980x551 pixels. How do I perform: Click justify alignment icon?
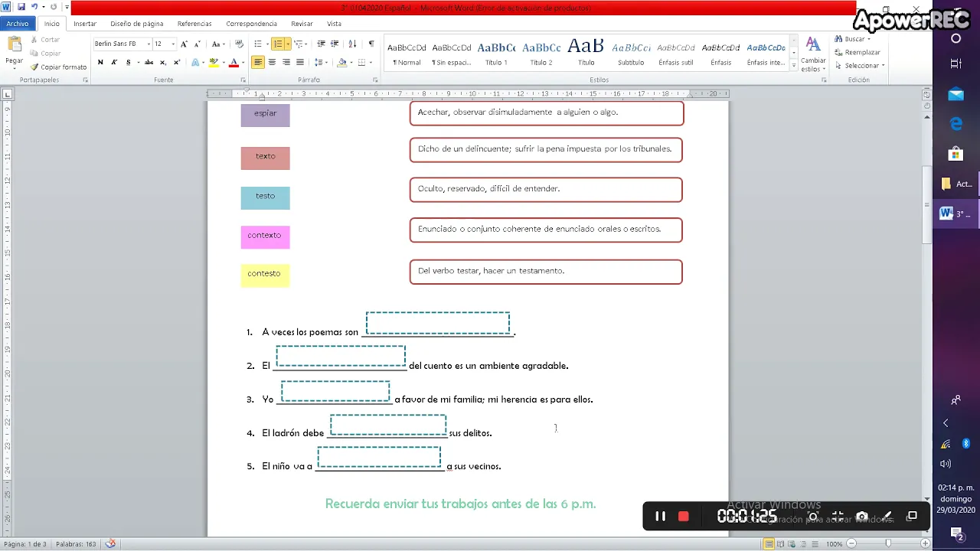tap(299, 63)
